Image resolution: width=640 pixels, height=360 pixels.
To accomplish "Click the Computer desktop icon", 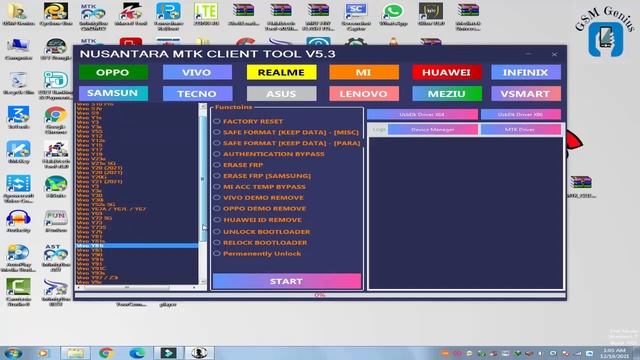I will point(18,49).
